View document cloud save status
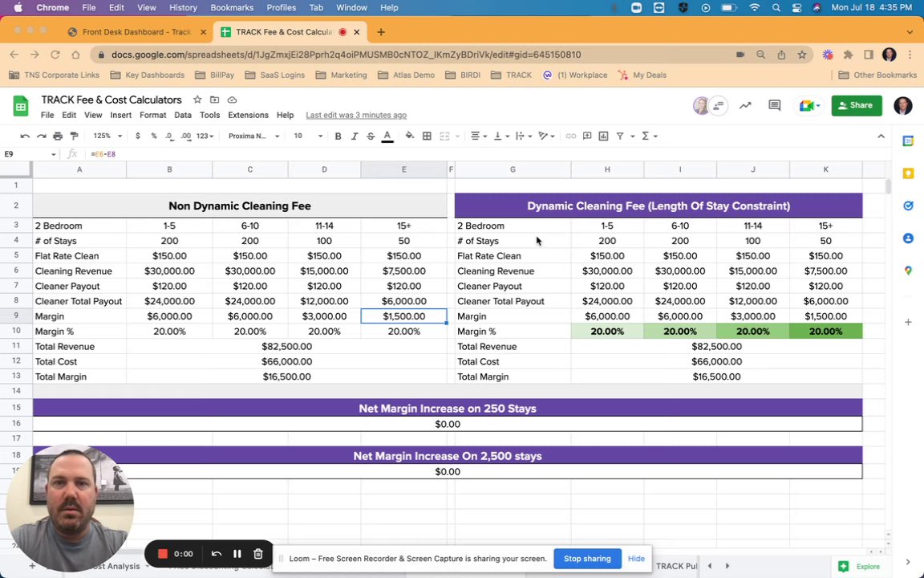The height and width of the screenshot is (578, 924). pos(232,100)
